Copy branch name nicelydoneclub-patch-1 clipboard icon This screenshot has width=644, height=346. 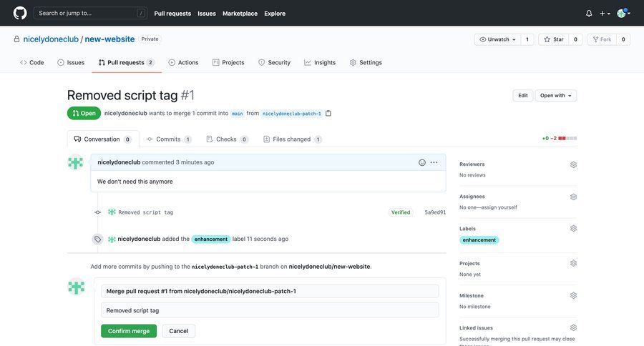pyautogui.click(x=328, y=113)
